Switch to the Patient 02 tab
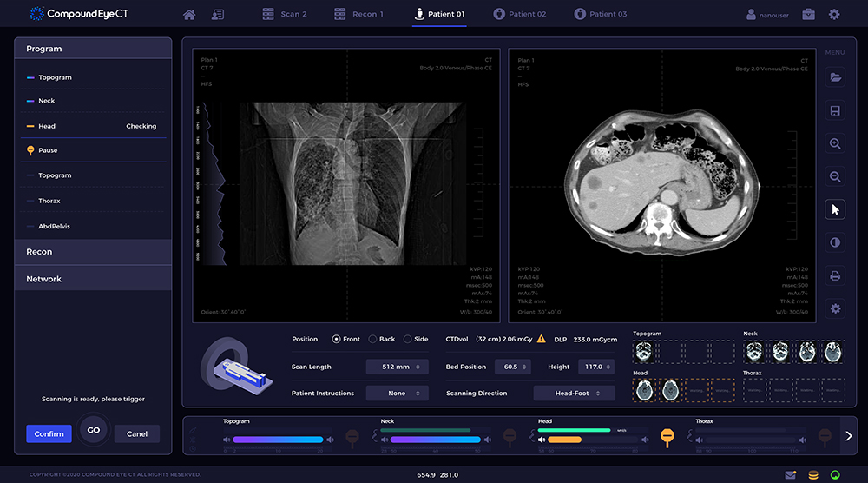This screenshot has height=483, width=868. 519,15
